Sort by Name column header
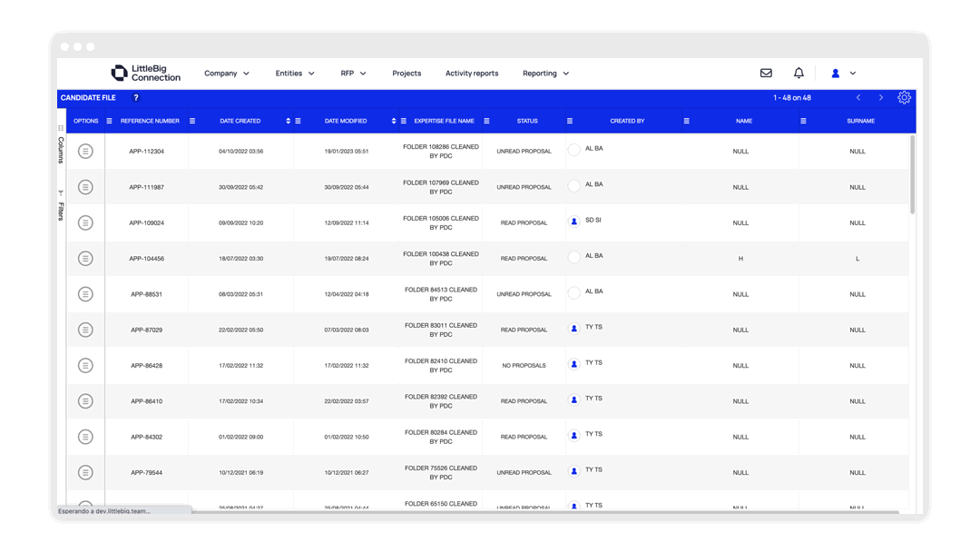This screenshot has width=980, height=552. tap(744, 121)
